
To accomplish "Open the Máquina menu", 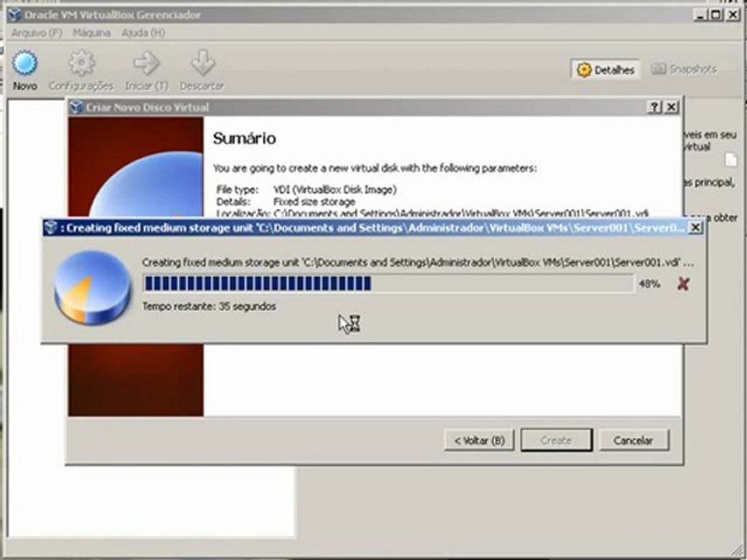I will 92,33.
